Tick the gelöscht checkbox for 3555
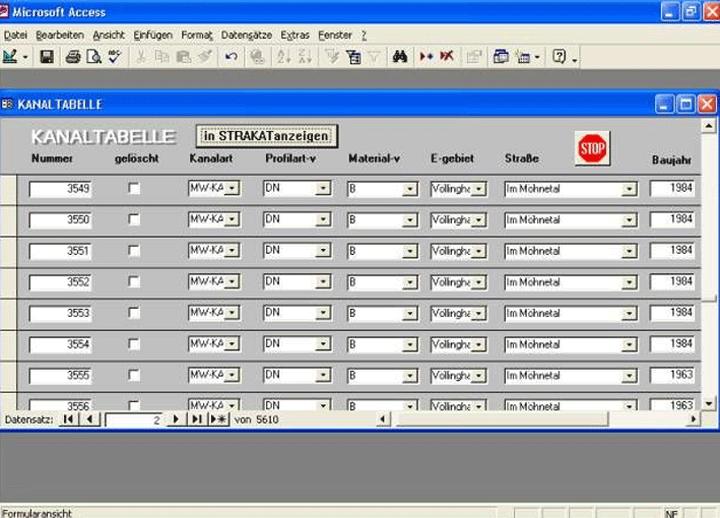Screen dimensions: 720x518 134,375
